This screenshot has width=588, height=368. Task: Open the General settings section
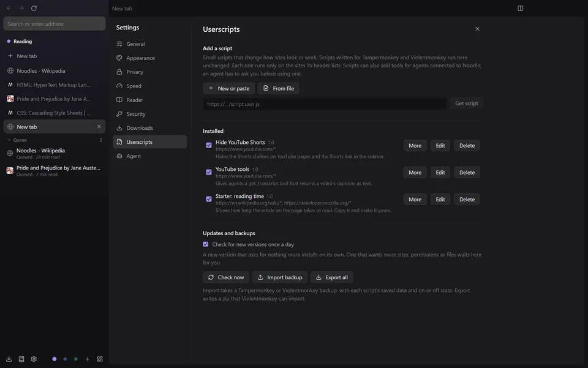click(149, 44)
